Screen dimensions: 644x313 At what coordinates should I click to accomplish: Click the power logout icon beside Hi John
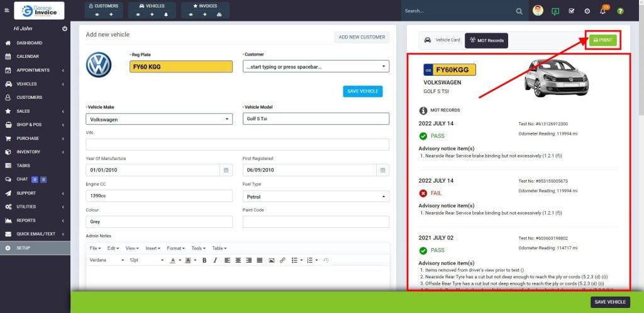coord(65,29)
